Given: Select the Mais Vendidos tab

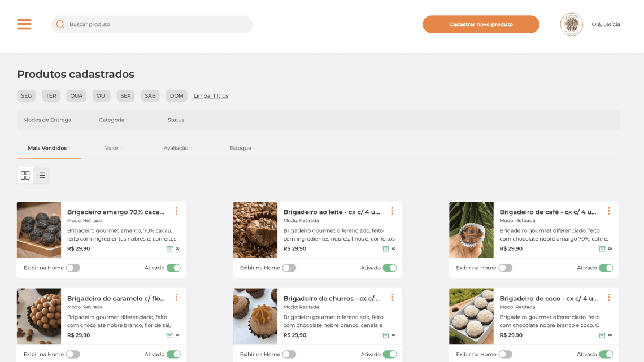Looking at the screenshot, I should (x=49, y=147).
